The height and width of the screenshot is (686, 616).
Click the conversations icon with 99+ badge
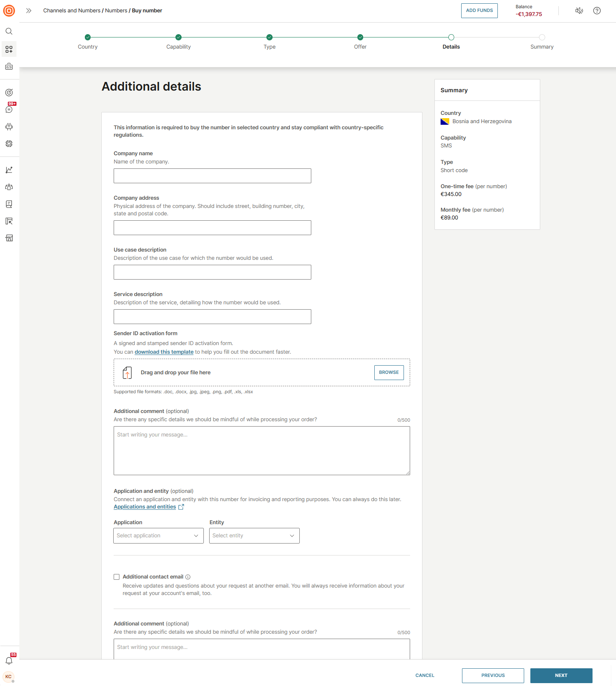[9, 109]
